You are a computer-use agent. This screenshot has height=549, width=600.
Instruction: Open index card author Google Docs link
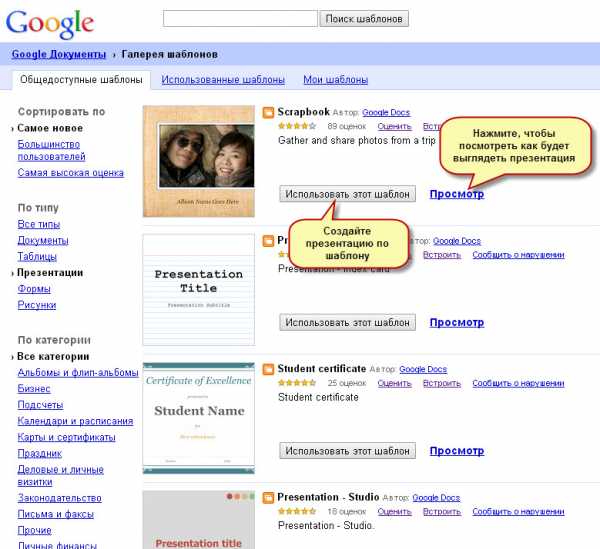[457, 241]
